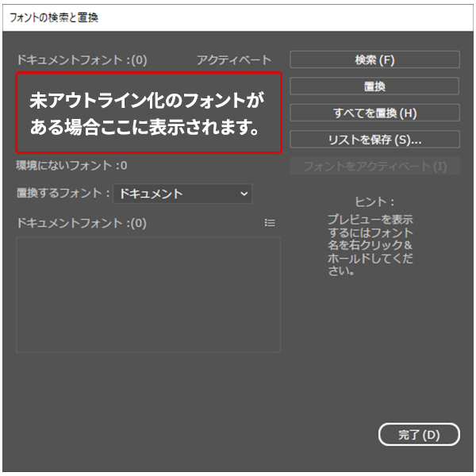Click the すべてを置換 (H) button
The width and height of the screenshot is (476, 476).
pos(374,113)
